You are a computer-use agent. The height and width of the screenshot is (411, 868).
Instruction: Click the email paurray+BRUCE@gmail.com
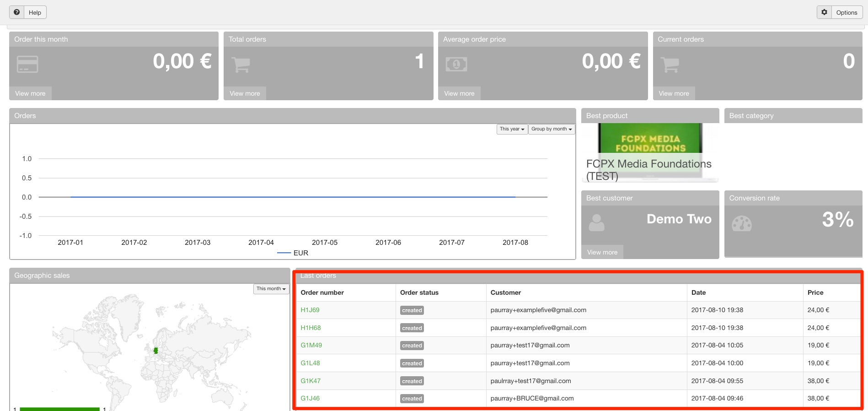pos(532,398)
